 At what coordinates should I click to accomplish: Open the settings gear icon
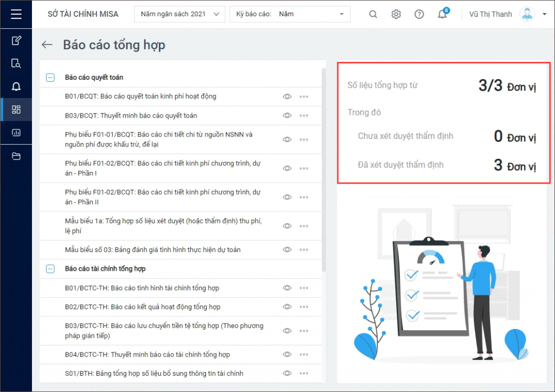pos(396,14)
